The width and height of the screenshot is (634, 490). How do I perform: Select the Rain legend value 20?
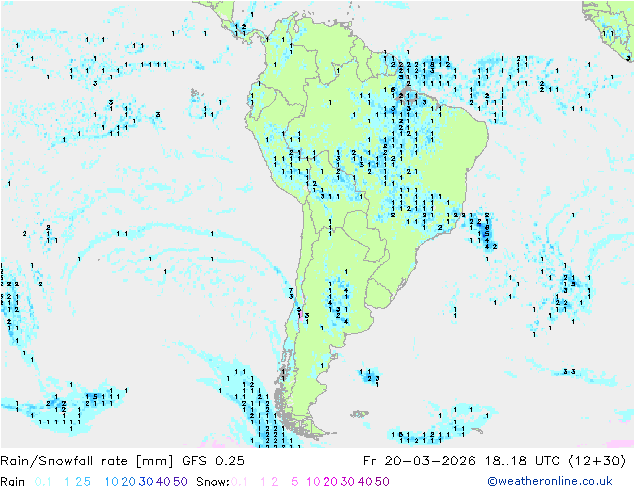coord(129,482)
